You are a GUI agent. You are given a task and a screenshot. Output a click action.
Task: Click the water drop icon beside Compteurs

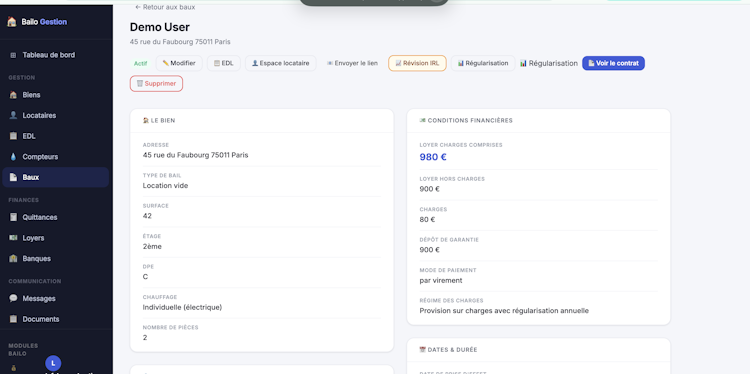coord(13,156)
